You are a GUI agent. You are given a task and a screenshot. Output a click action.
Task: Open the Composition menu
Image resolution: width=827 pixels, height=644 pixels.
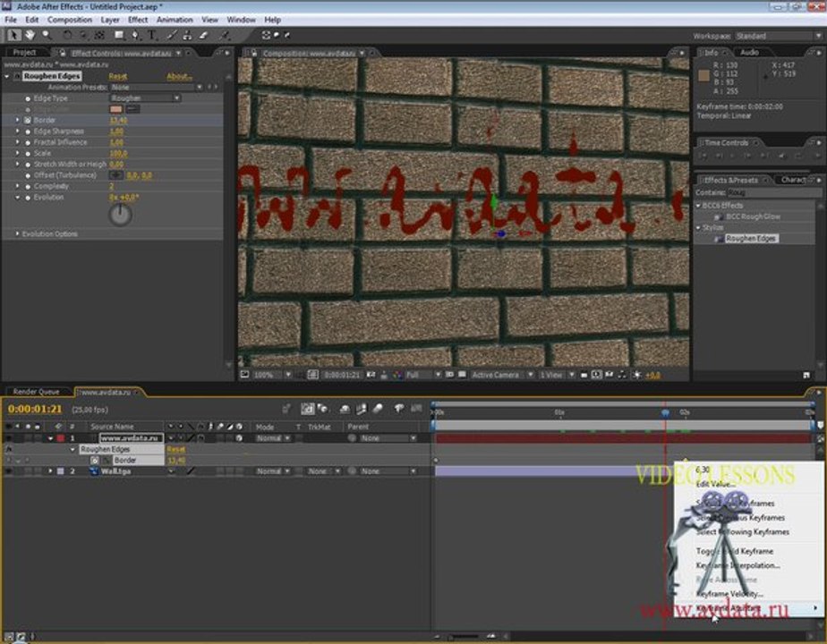point(70,20)
